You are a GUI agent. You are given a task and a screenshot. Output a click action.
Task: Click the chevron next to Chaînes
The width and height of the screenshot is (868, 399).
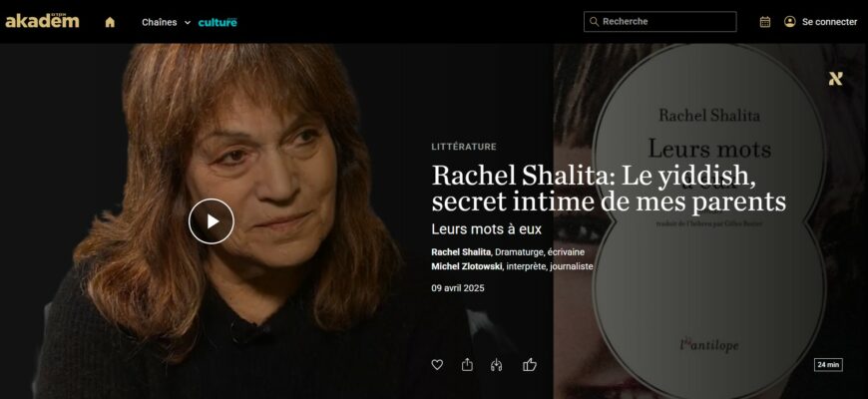[x=188, y=23]
